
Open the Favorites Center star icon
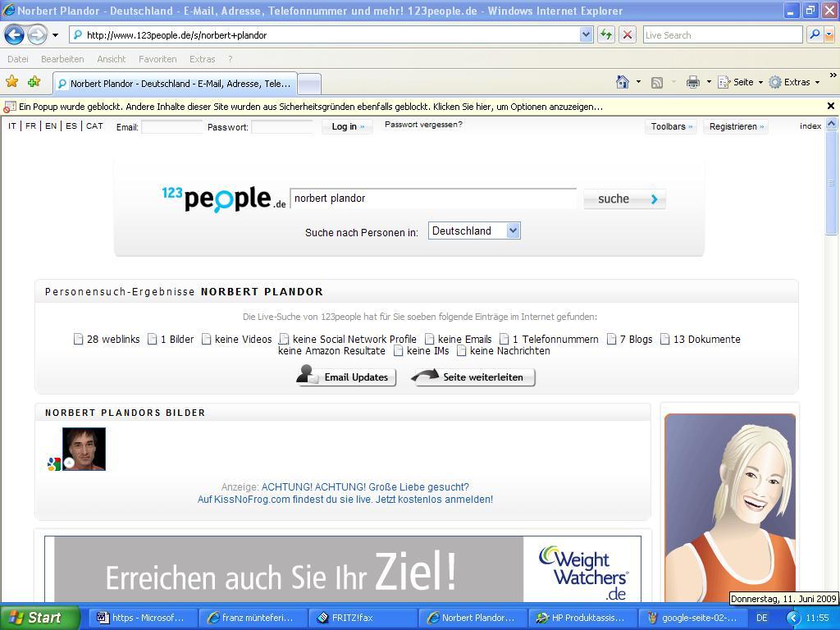click(x=11, y=82)
